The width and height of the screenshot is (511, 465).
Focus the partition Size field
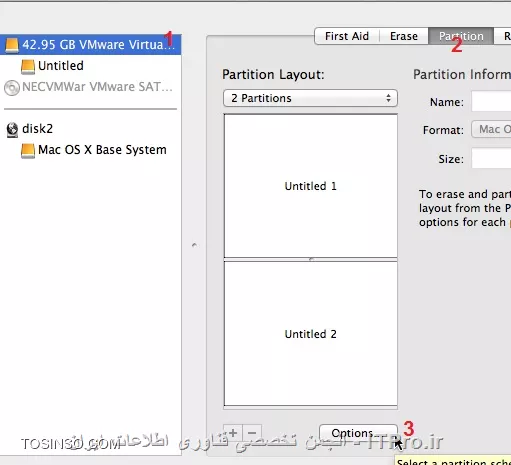click(491, 159)
